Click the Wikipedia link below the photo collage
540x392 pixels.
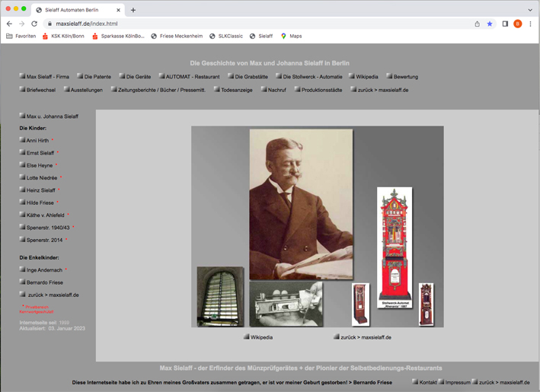261,336
